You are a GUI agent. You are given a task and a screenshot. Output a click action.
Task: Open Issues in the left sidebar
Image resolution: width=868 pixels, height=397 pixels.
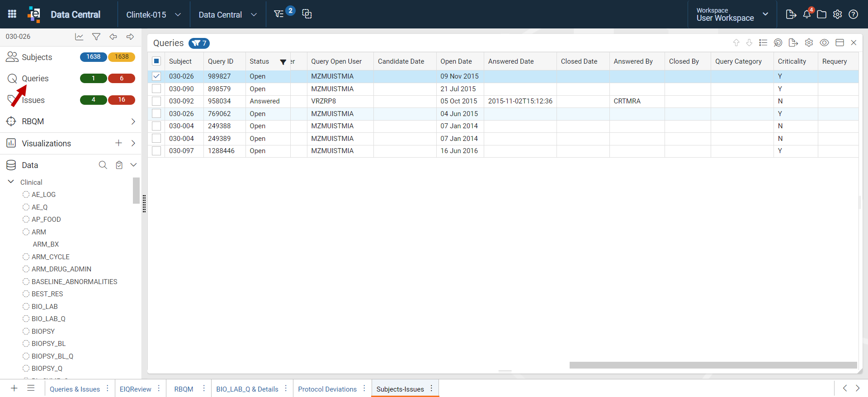tap(33, 100)
